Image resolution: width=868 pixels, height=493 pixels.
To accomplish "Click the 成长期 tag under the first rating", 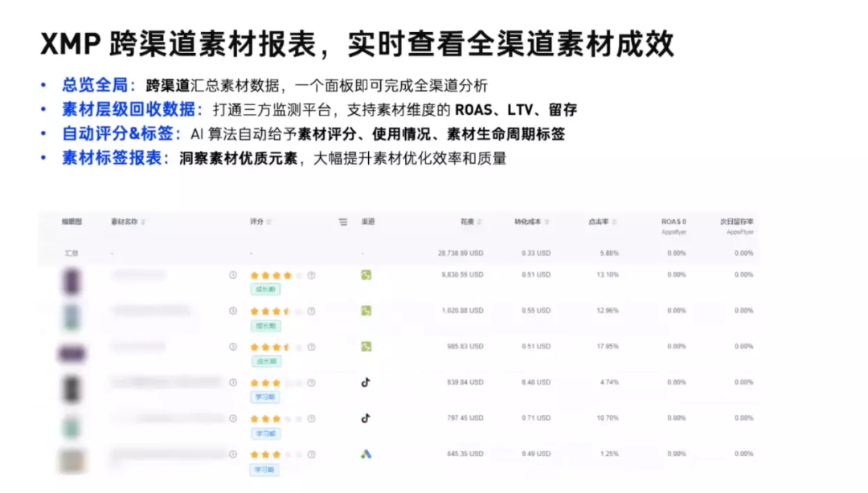I will 267,289.
